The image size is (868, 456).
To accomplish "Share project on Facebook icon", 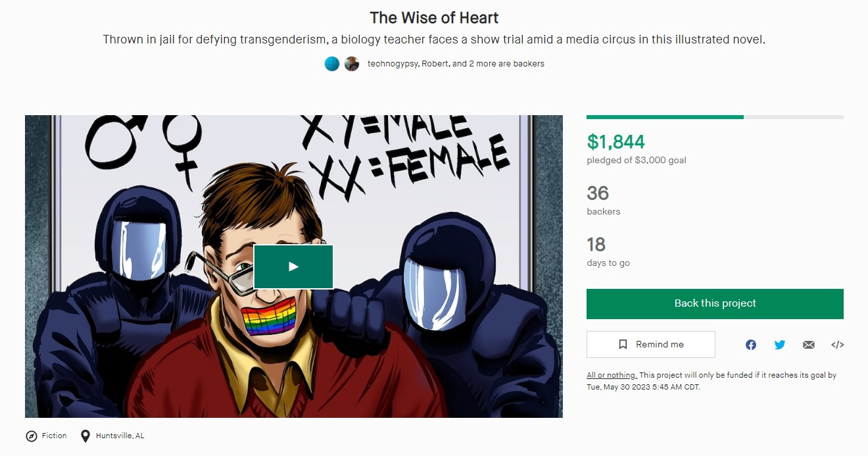I will click(751, 345).
